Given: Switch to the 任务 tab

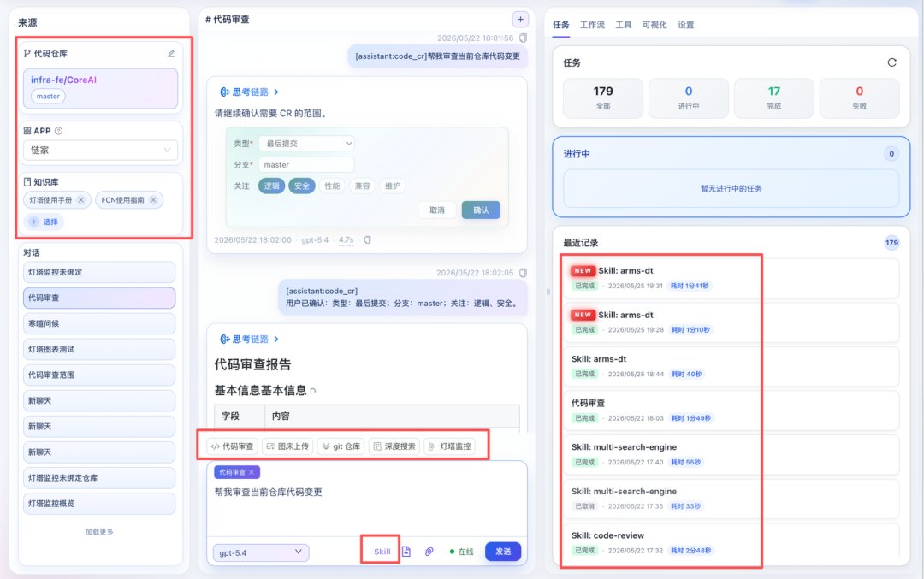Looking at the screenshot, I should [x=561, y=25].
